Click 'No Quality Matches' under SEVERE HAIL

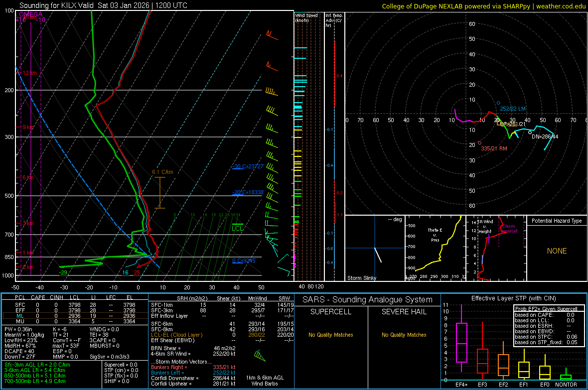(404, 335)
